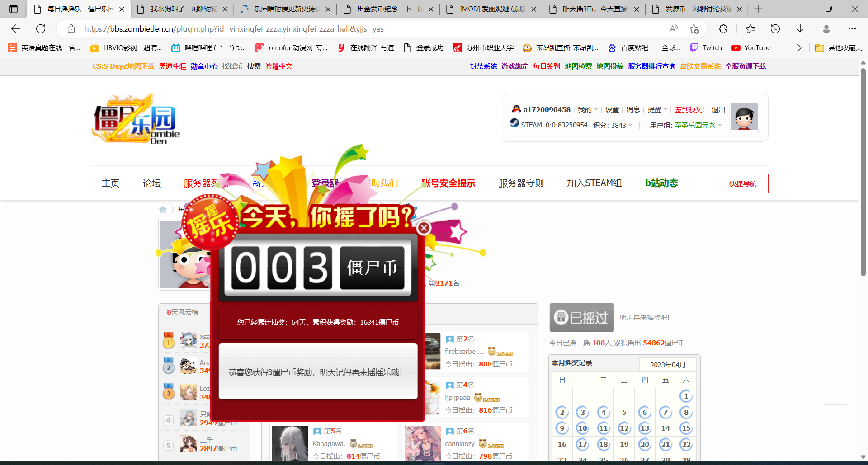Image resolution: width=868 pixels, height=465 pixels.
Task: Open Kanagawa. avatar thumbnail
Action: point(290,444)
